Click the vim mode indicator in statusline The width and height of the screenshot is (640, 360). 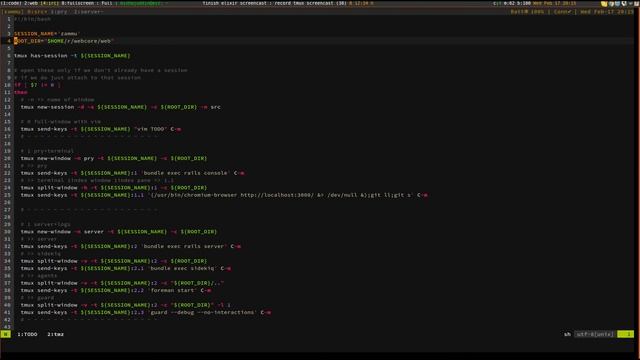click(x=6, y=334)
